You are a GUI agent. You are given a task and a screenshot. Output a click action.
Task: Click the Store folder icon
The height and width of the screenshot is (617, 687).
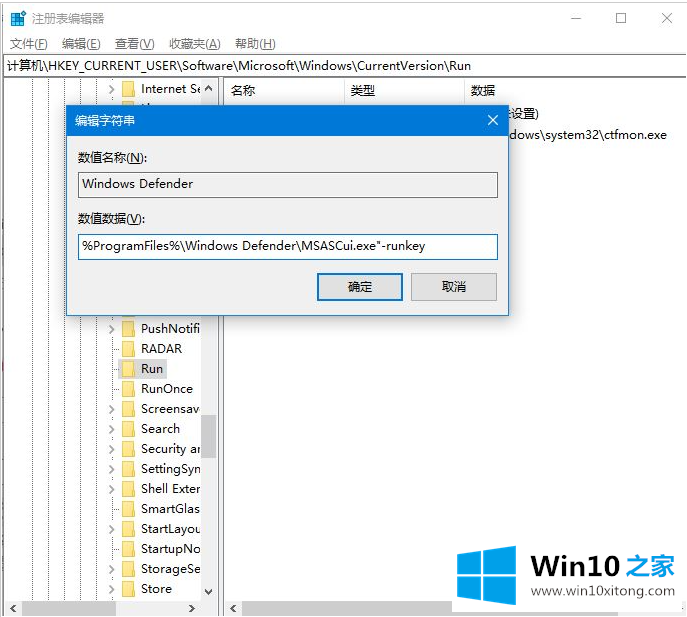pos(128,589)
